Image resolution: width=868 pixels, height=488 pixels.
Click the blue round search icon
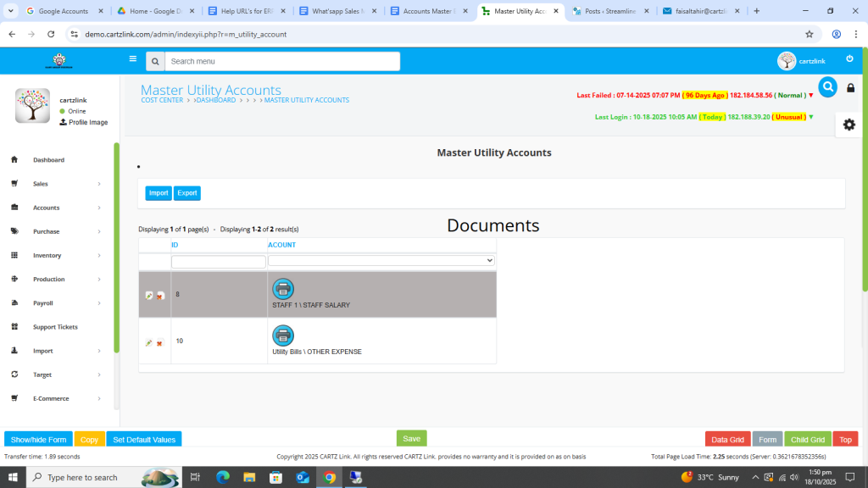(827, 87)
